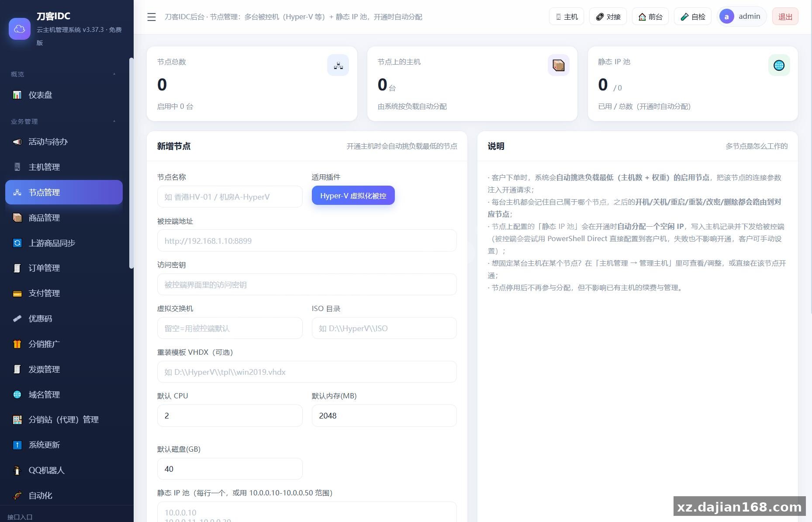
Task: Click the 默认内存(MB) field showing 2048
Action: click(384, 415)
